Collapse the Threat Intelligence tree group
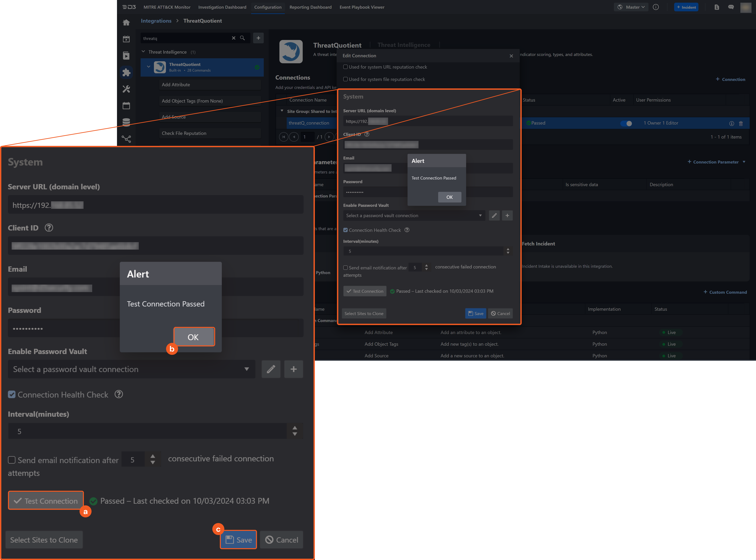The width and height of the screenshot is (756, 560). (x=143, y=51)
